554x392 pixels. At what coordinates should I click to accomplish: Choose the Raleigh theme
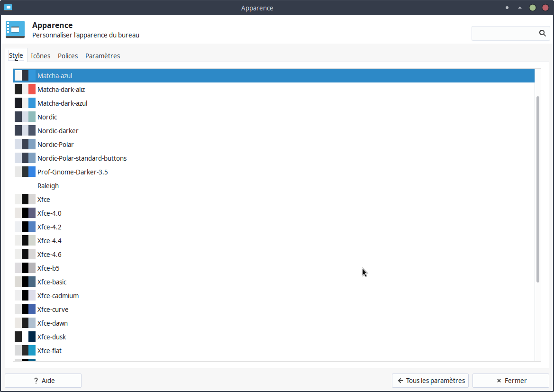[48, 186]
